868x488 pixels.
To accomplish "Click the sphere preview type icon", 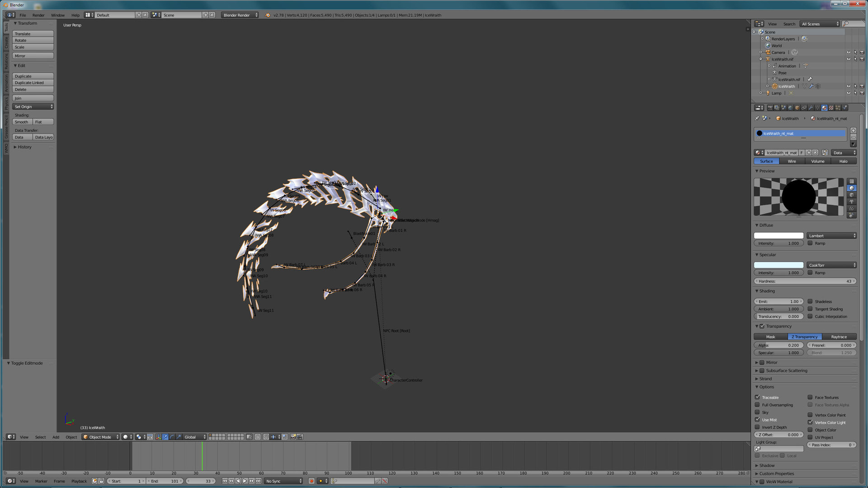I will click(x=852, y=188).
